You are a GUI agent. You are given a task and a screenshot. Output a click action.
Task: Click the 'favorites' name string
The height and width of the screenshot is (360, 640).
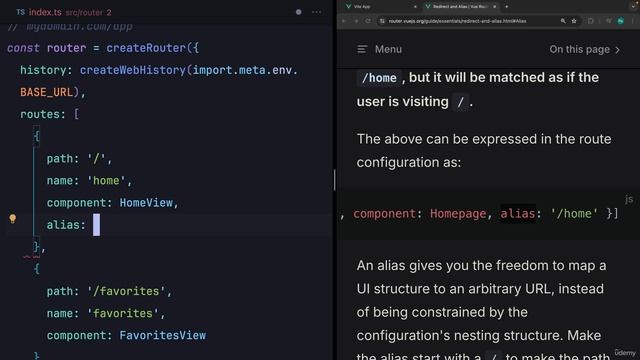122,313
